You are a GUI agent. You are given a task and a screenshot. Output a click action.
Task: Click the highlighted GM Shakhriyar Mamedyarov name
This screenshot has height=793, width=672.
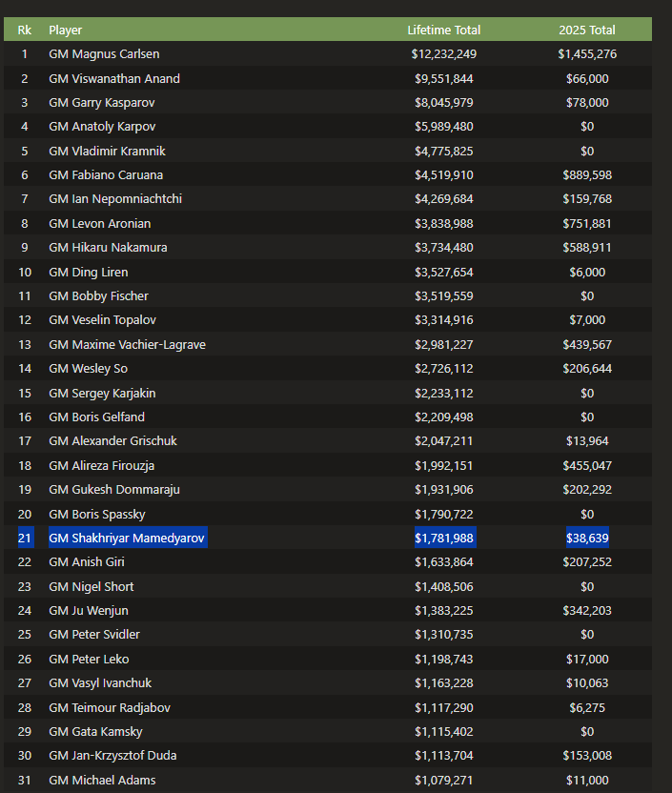127,539
